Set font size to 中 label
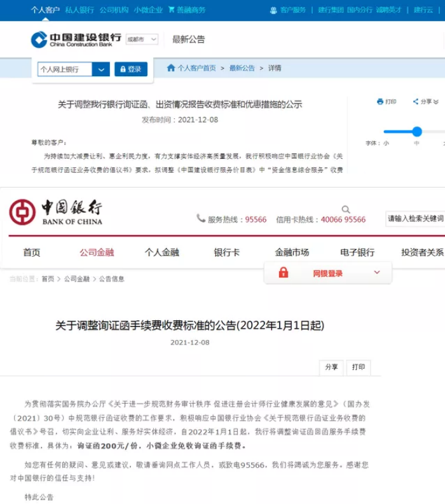 click(x=416, y=143)
